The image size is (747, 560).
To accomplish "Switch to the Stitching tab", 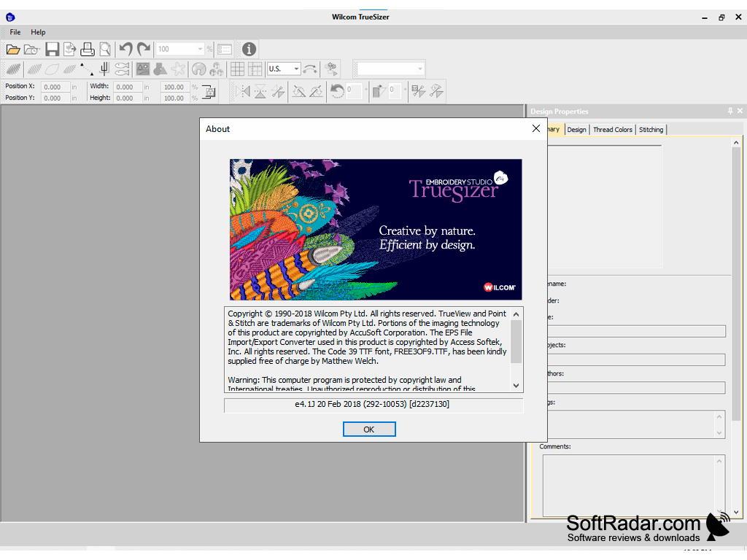I will [x=651, y=130].
